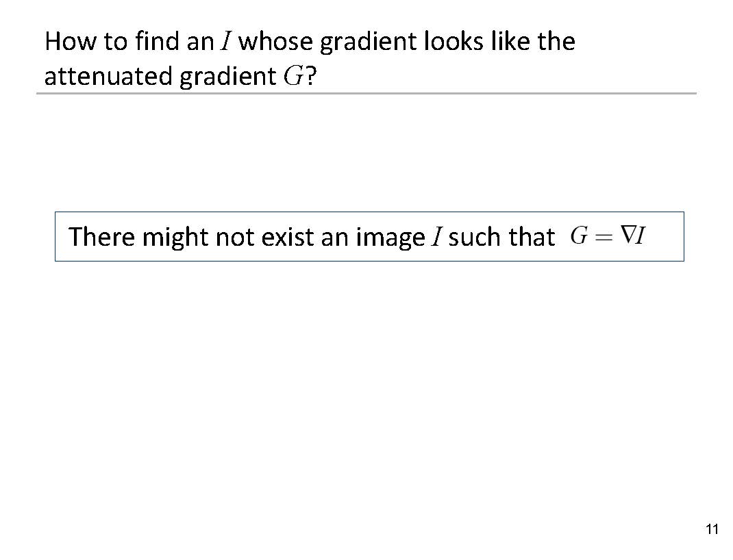Click the words "such that" in the box

click(501, 237)
